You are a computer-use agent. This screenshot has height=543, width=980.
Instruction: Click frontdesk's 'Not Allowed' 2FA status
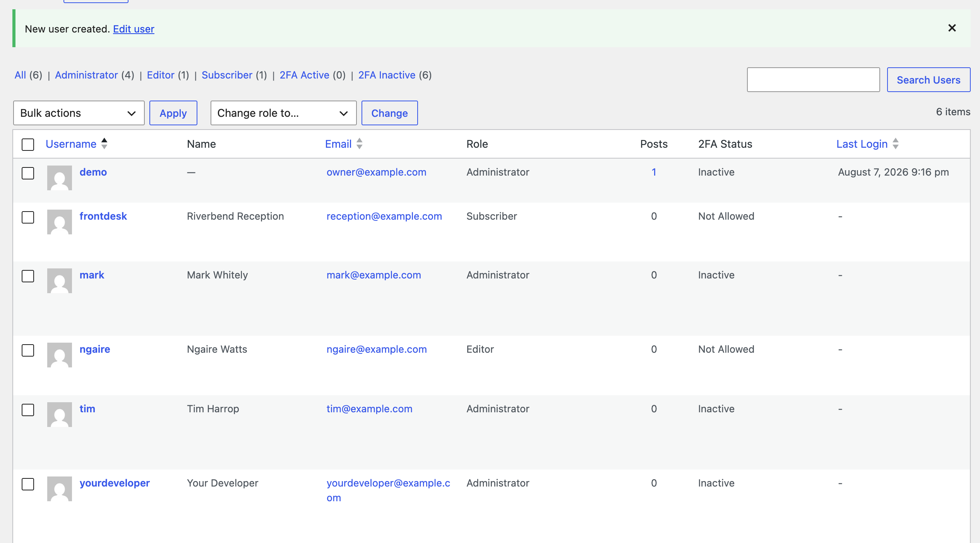(726, 216)
